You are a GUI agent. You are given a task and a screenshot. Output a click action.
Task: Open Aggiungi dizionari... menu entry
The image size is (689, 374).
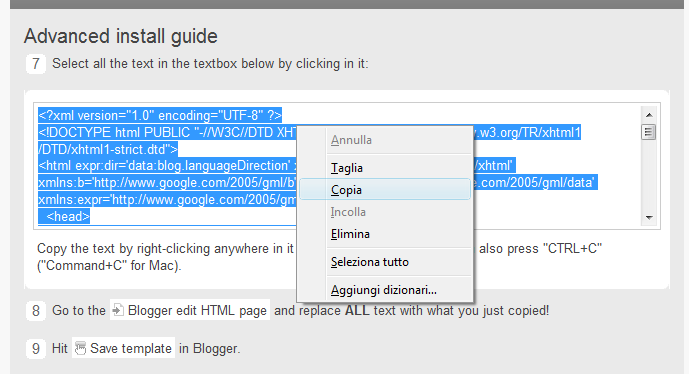[x=385, y=290]
